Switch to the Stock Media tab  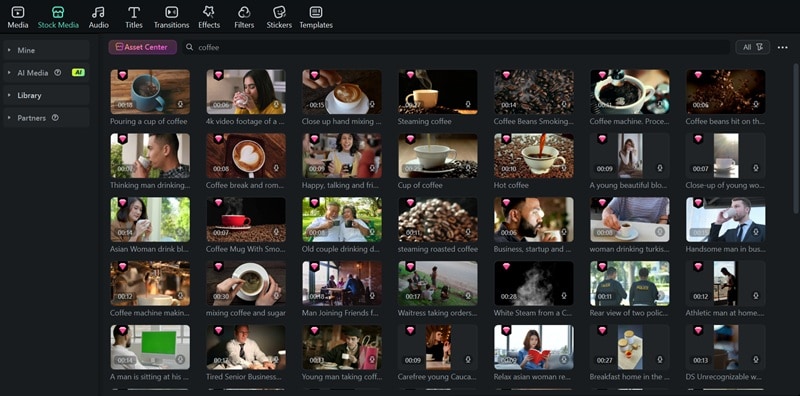(58, 17)
